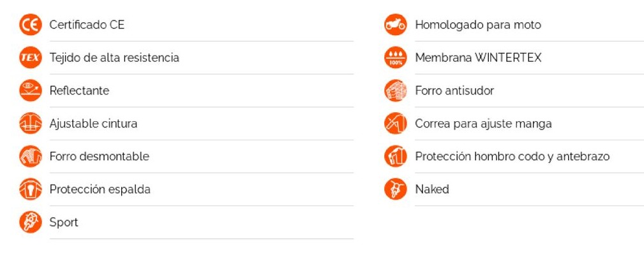Click the Homologado para moto text
The height and width of the screenshot is (256, 644).
click(x=478, y=25)
